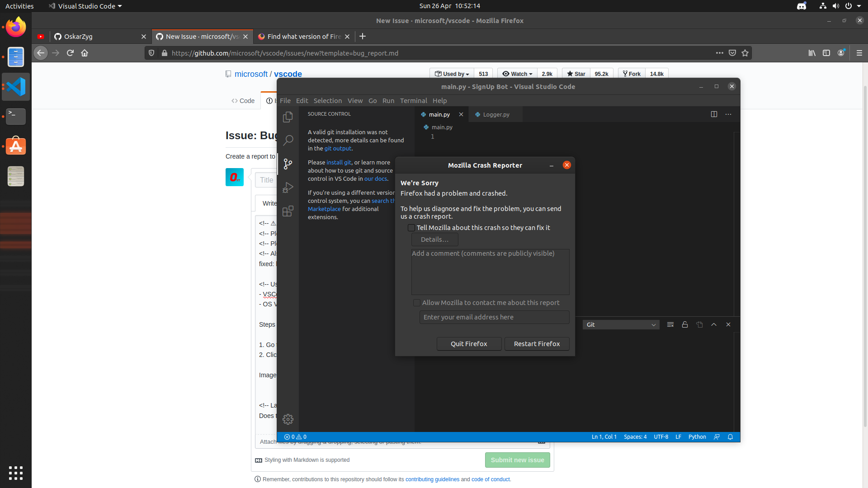Screen dimensions: 868x488
Task: Clear the Git output panel
Action: 670,324
